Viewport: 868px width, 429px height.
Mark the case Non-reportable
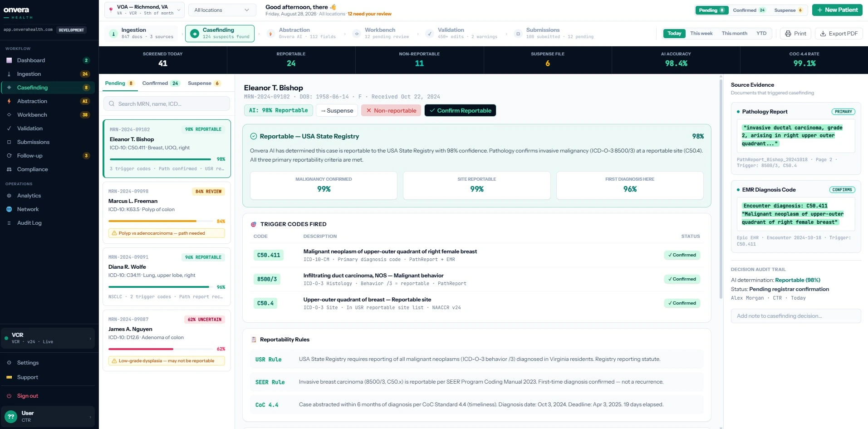391,111
